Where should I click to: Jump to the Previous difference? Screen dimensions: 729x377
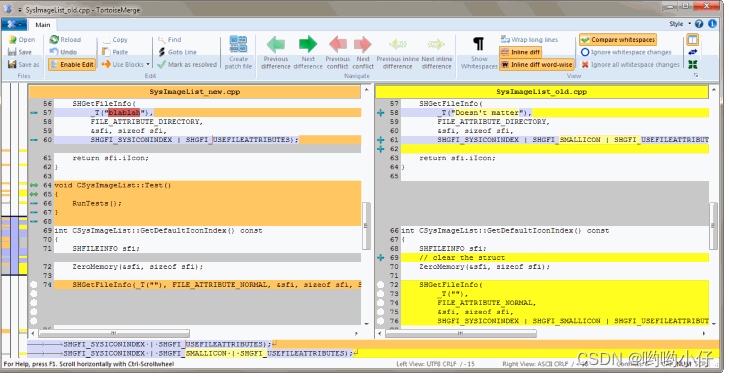(276, 52)
